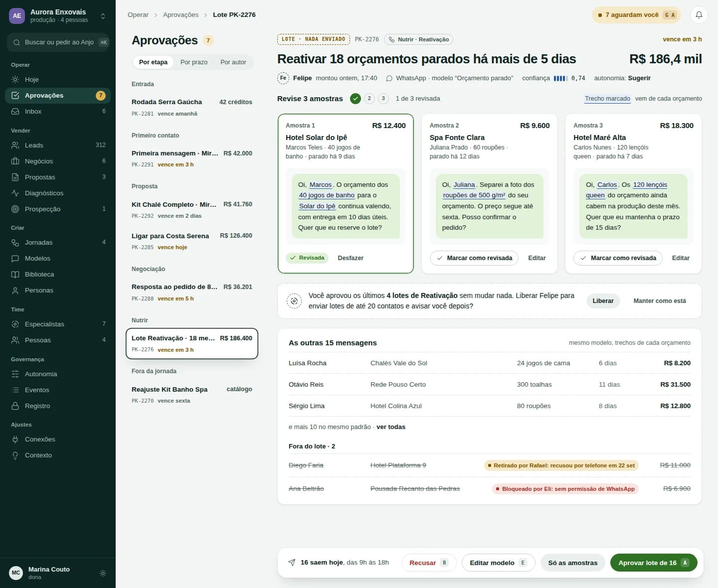718x588 pixels.
Task: Click the Jornadas icon in sidebar
Action: (15, 242)
